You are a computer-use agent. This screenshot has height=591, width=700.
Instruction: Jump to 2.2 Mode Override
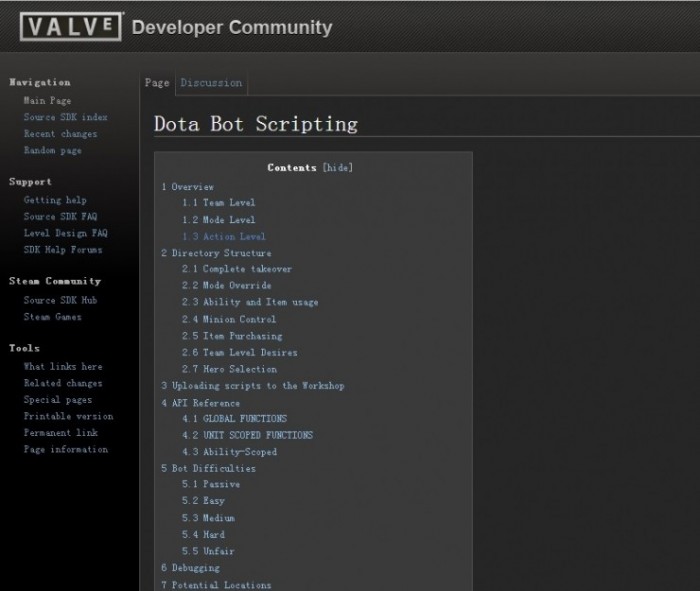pyautogui.click(x=226, y=285)
